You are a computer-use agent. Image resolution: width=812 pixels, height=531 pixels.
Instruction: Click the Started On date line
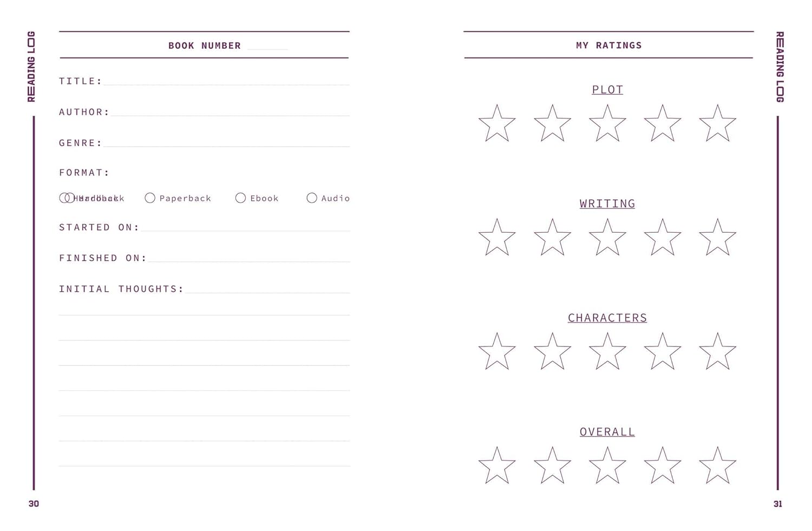pyautogui.click(x=245, y=227)
